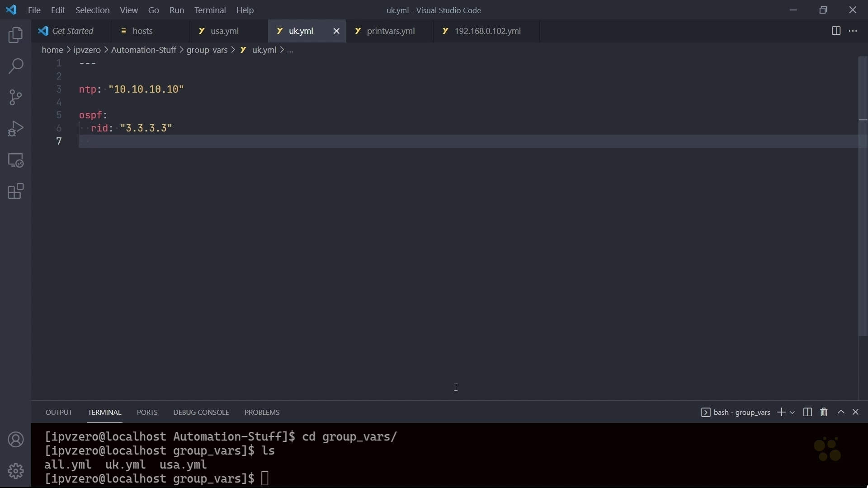868x488 pixels.
Task: Show the PROBLEMS panel tab
Action: (262, 413)
